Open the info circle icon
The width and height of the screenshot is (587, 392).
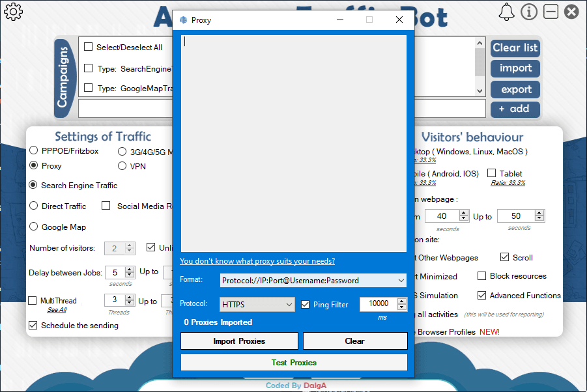click(529, 12)
